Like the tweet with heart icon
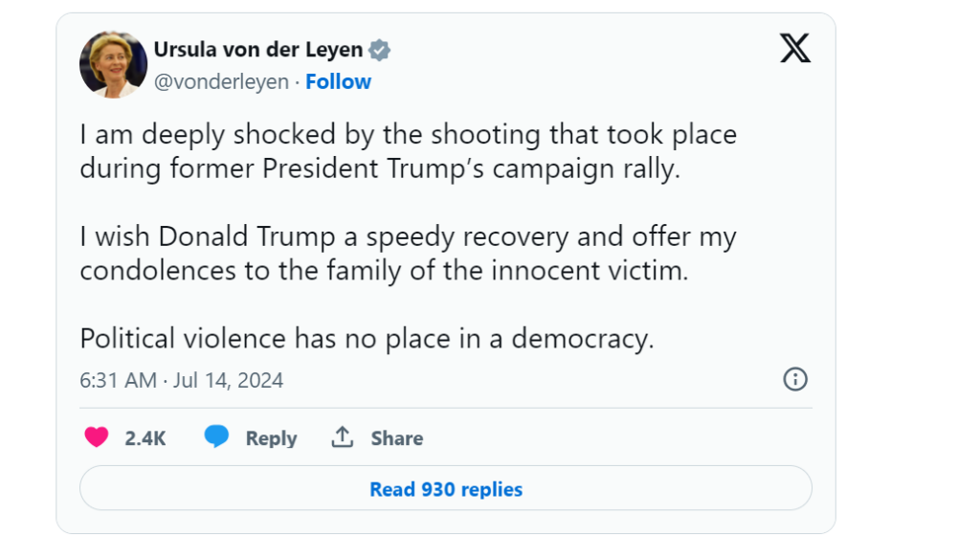This screenshot has height=536, width=980. tap(97, 437)
